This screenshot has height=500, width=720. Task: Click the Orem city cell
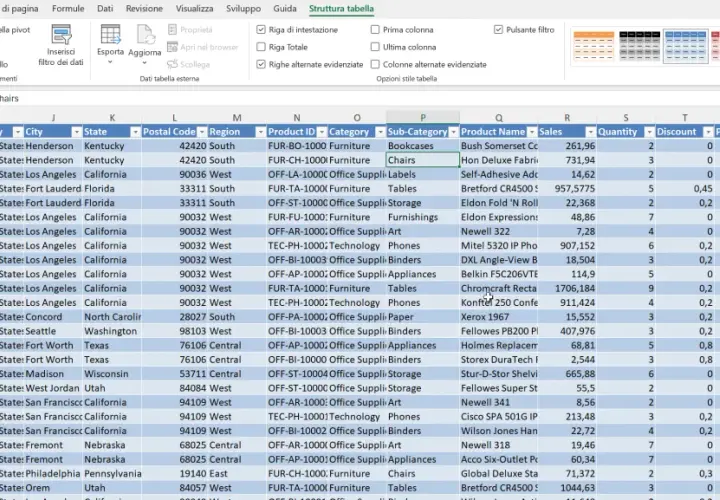click(x=53, y=488)
